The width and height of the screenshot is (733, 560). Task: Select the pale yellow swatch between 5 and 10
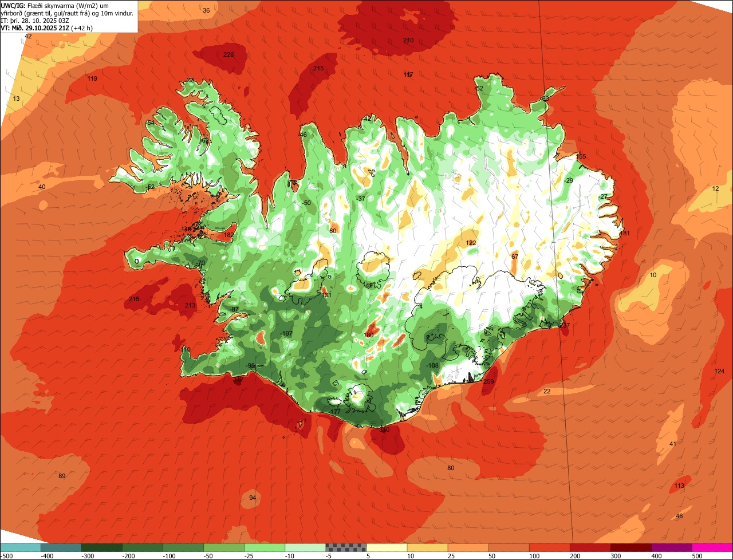[387, 547]
